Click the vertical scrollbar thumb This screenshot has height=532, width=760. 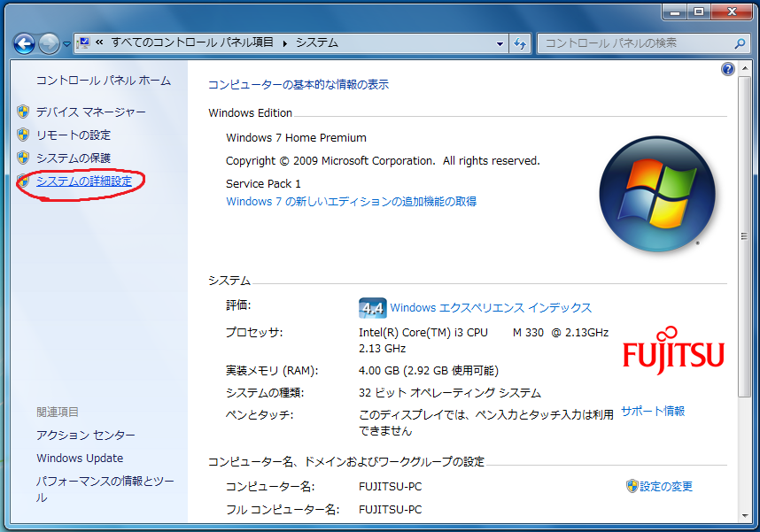[x=744, y=236]
